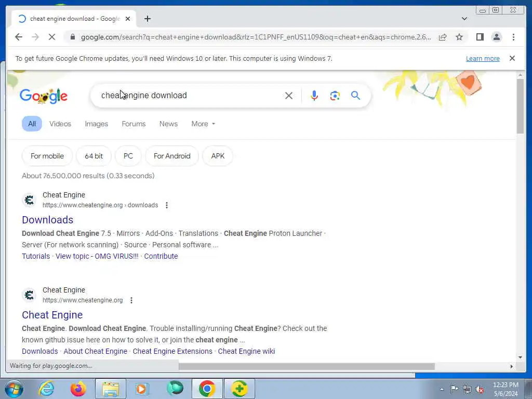Viewport: 532px width, 399px height.
Task: Bookmark this tab with the star
Action: tap(459, 37)
